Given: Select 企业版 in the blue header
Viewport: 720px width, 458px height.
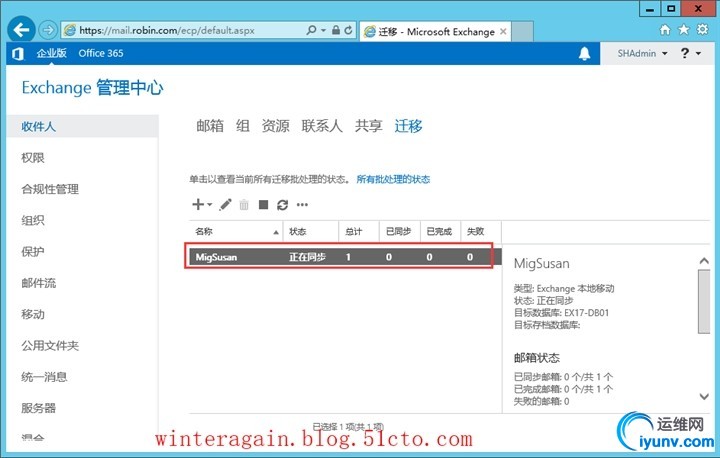Looking at the screenshot, I should point(52,53).
